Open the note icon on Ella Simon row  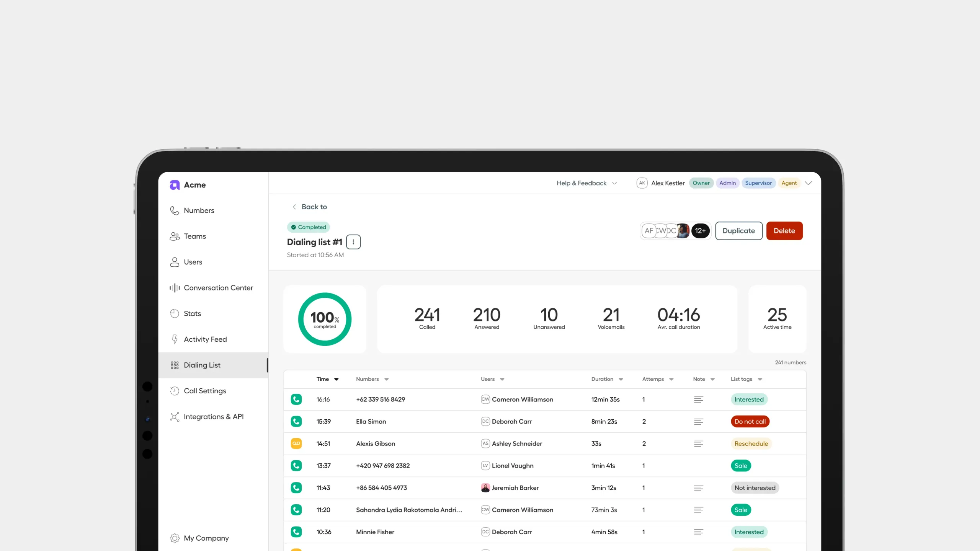(698, 422)
